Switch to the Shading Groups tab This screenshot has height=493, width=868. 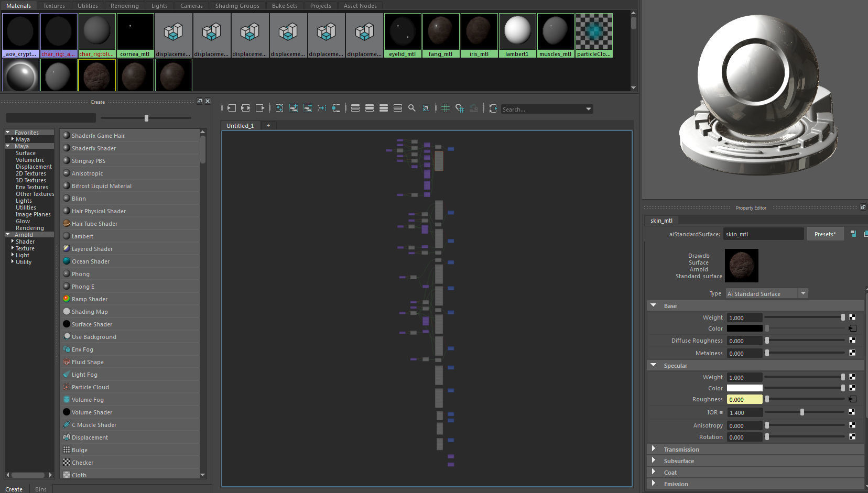coord(237,6)
